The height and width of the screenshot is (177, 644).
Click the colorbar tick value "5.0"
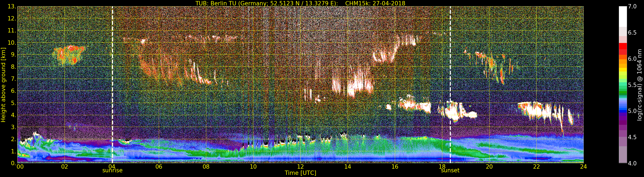(632, 111)
